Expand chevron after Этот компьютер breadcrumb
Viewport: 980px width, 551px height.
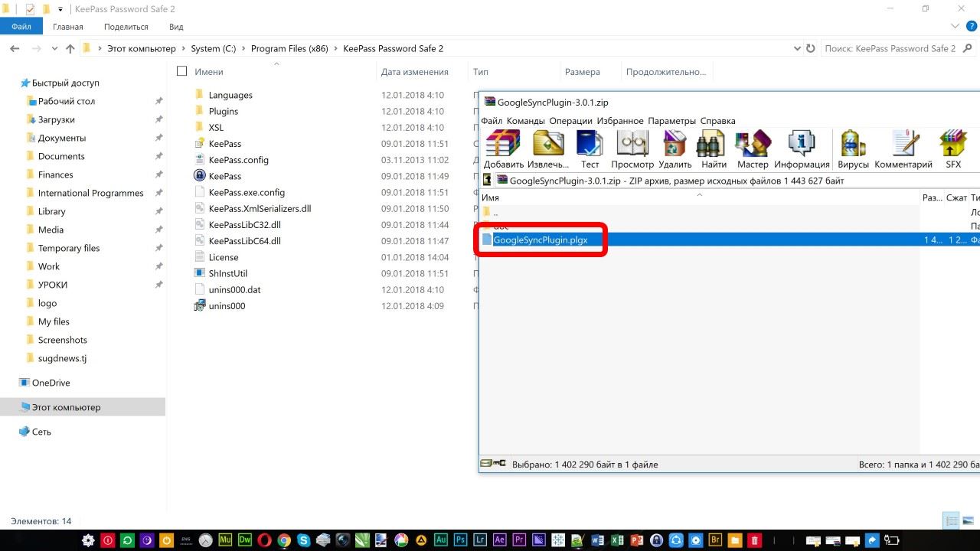[183, 48]
